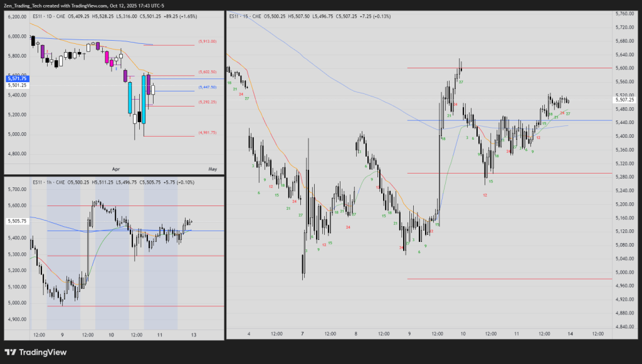Click the TradingView logo at bottom left

(x=36, y=352)
